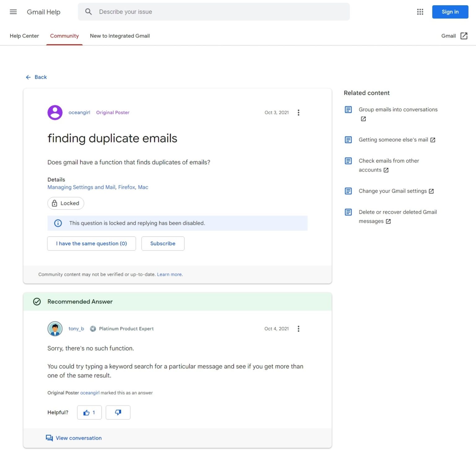This screenshot has height=458, width=476.
Task: Click oceangirl's purple avatar
Action: [x=55, y=112]
